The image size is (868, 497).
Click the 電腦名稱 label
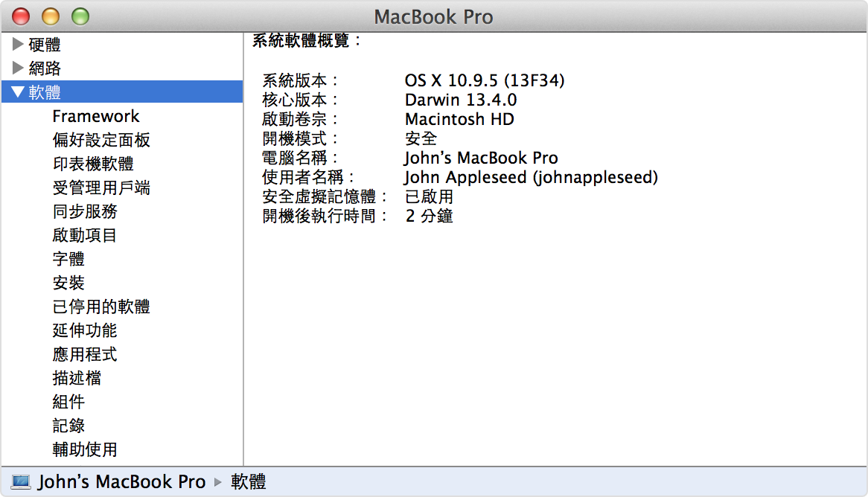pyautogui.click(x=299, y=158)
